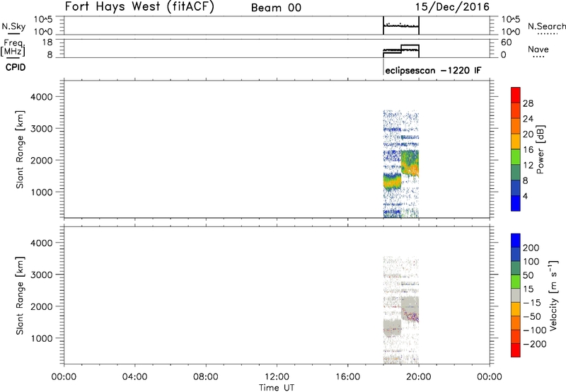The height and width of the screenshot is (392, 566).
Task: Click the '16:00' time axis tick label
Action: (x=347, y=377)
